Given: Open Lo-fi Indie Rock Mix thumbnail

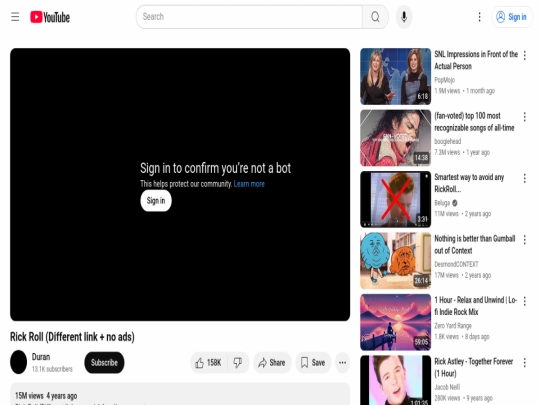Looking at the screenshot, I should pos(395,322).
